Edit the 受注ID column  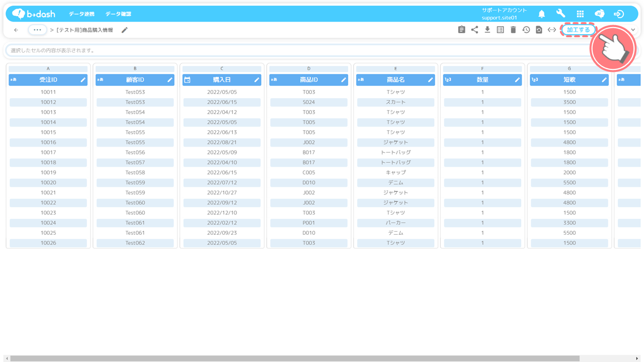83,80
